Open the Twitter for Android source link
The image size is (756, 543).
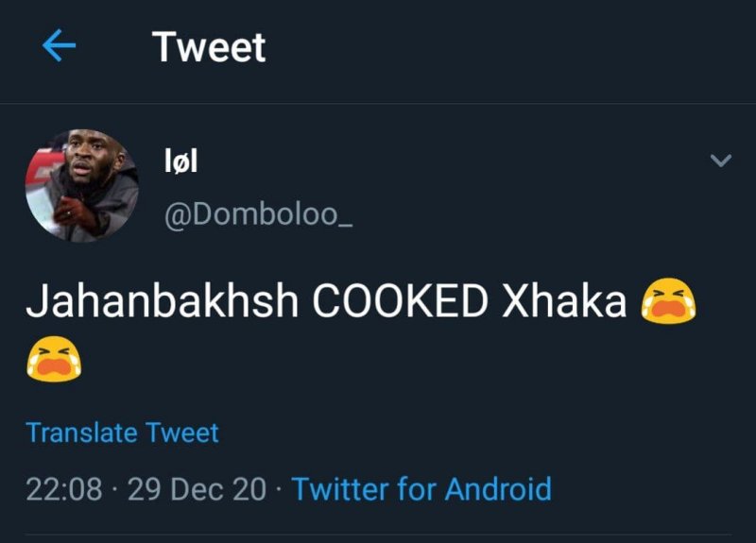click(x=421, y=488)
